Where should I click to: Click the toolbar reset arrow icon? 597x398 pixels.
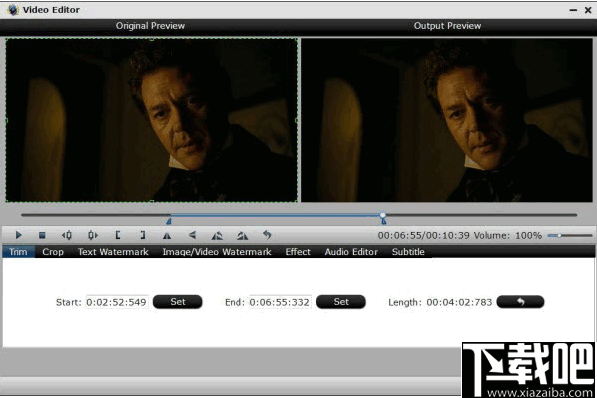pyautogui.click(x=267, y=235)
